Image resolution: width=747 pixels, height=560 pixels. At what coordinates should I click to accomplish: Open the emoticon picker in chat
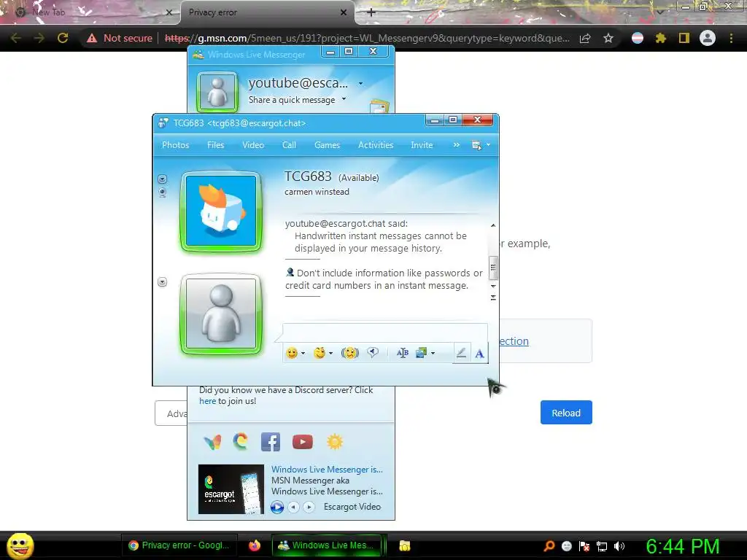click(x=292, y=353)
